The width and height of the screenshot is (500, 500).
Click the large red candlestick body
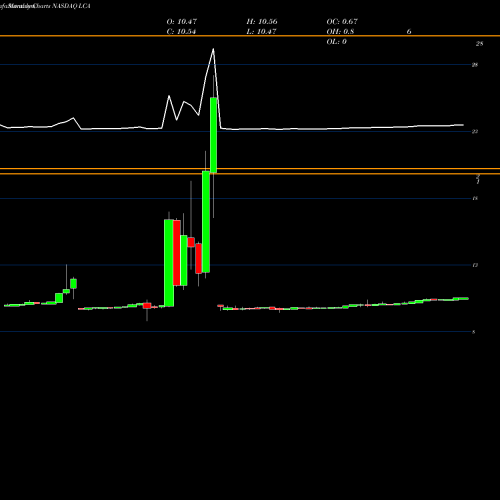coord(177,253)
